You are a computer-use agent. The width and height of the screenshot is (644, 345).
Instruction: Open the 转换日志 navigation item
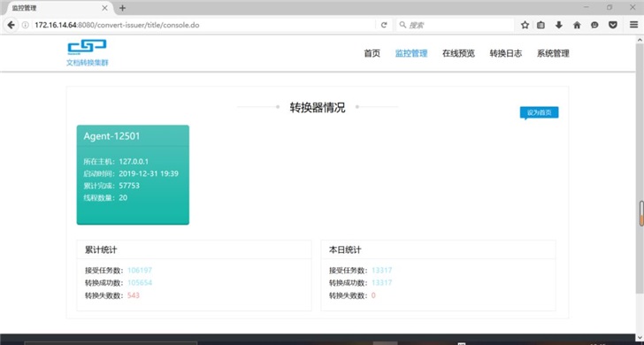coord(506,53)
